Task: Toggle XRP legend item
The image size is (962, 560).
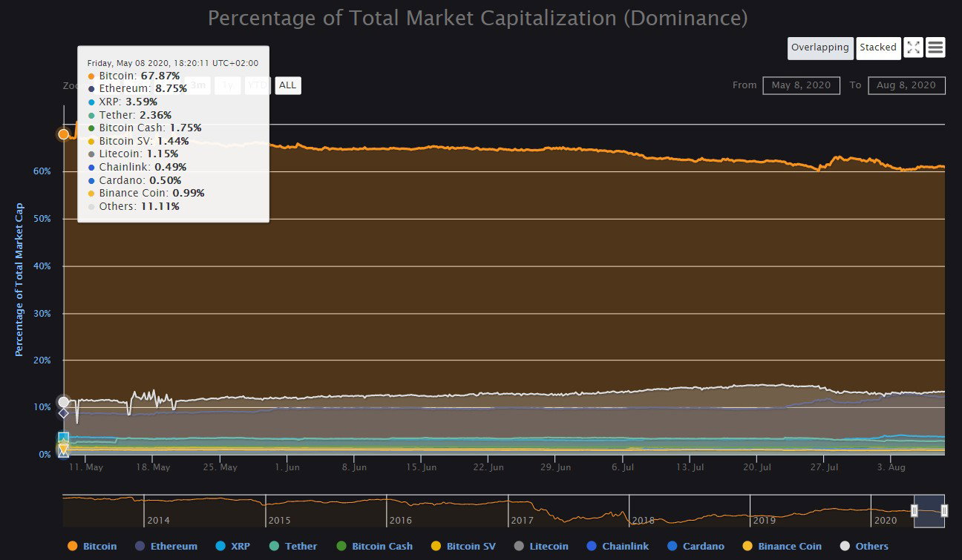Action: coord(232,546)
